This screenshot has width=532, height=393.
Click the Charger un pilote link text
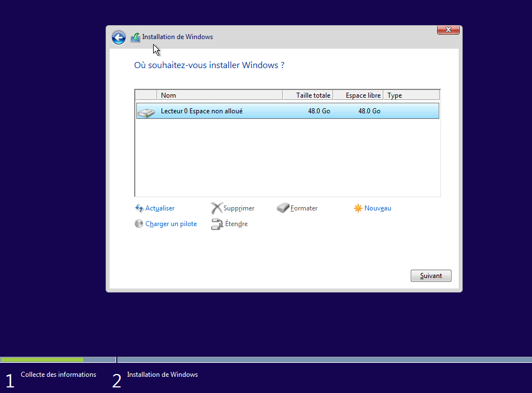click(x=171, y=224)
